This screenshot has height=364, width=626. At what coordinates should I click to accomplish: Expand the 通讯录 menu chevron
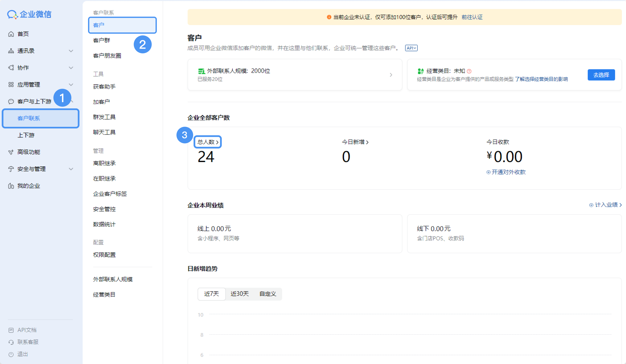pyautogui.click(x=71, y=51)
